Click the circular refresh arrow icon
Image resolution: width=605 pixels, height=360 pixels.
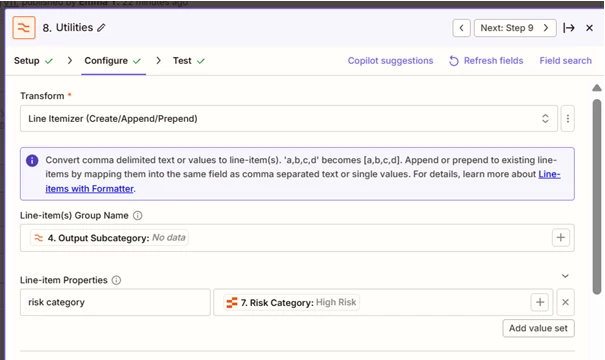454,61
